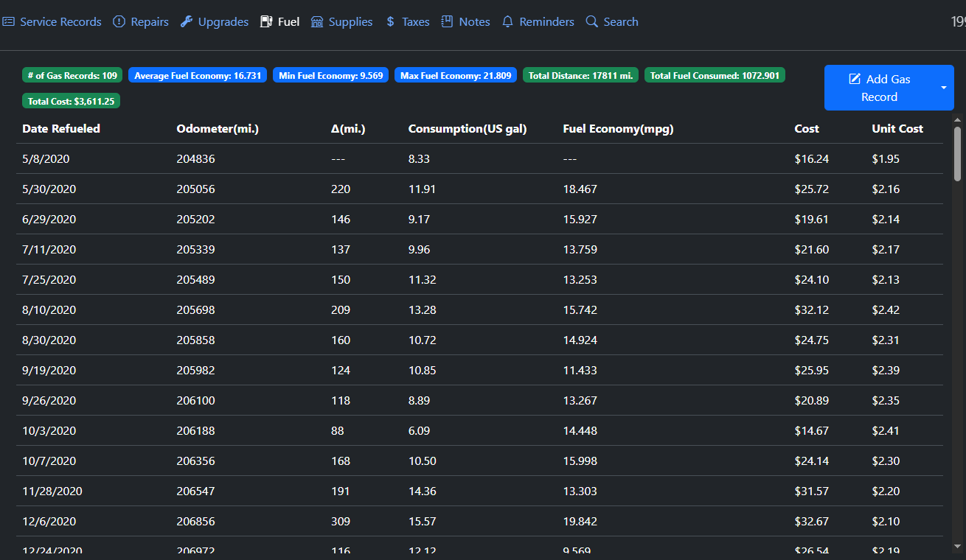
Task: Click the Repairs exclamation icon
Action: tap(119, 22)
